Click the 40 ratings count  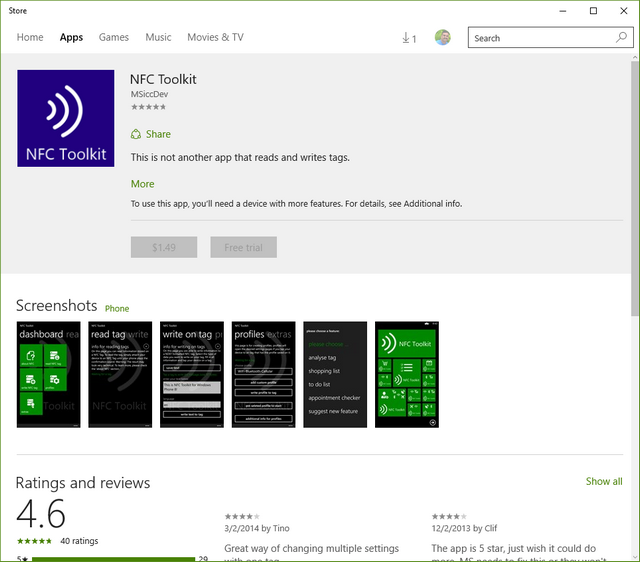[79, 541]
